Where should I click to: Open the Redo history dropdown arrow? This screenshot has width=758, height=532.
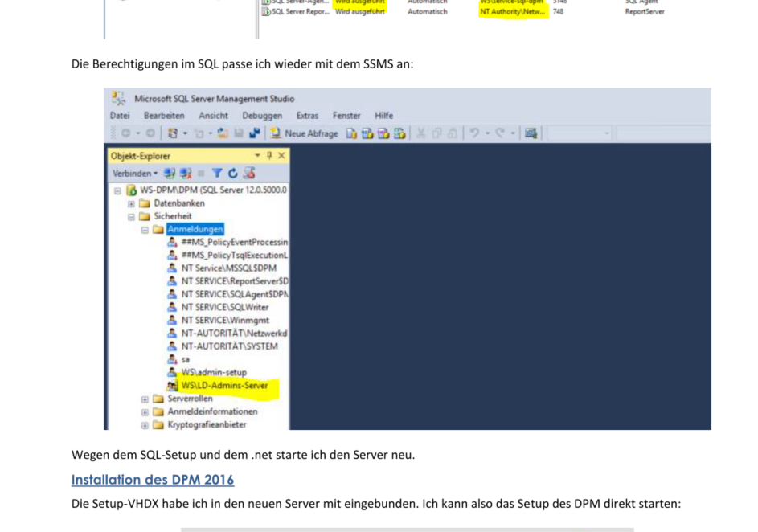513,133
